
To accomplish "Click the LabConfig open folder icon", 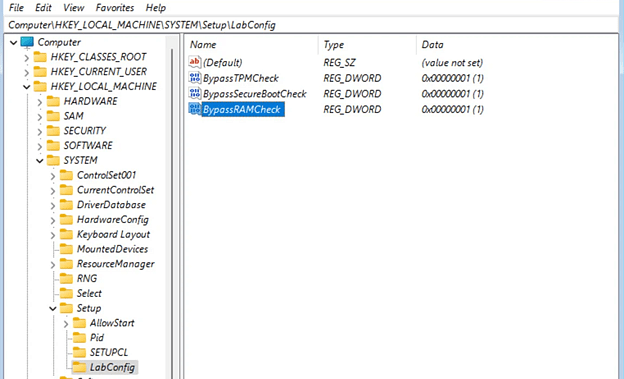I will coord(79,367).
